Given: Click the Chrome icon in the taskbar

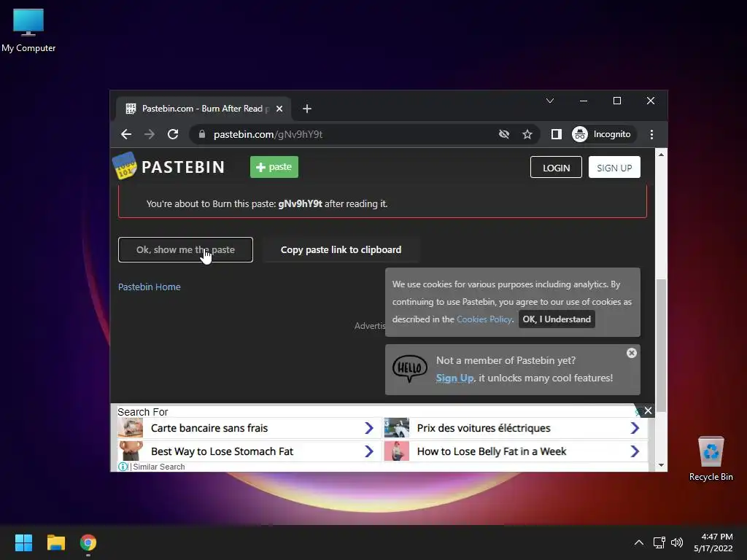Looking at the screenshot, I should click(x=88, y=542).
